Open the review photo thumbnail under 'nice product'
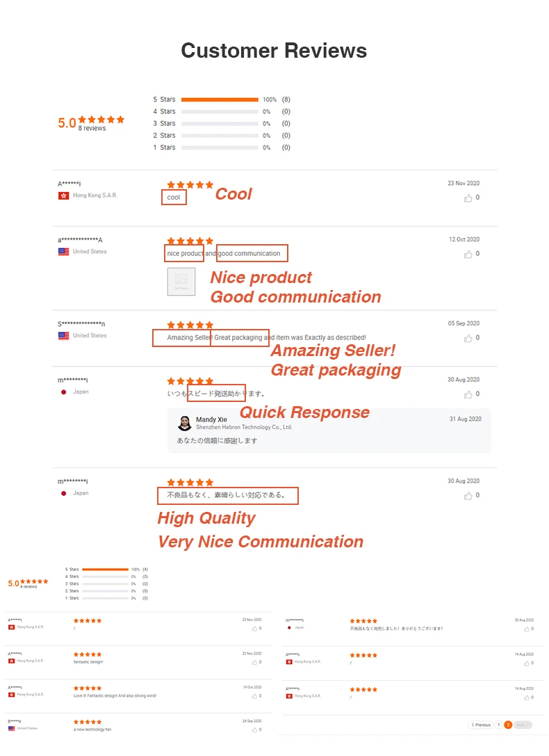The height and width of the screenshot is (756, 549). point(181,282)
